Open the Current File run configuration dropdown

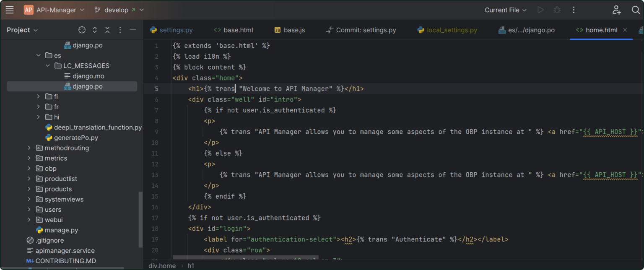coord(505,10)
